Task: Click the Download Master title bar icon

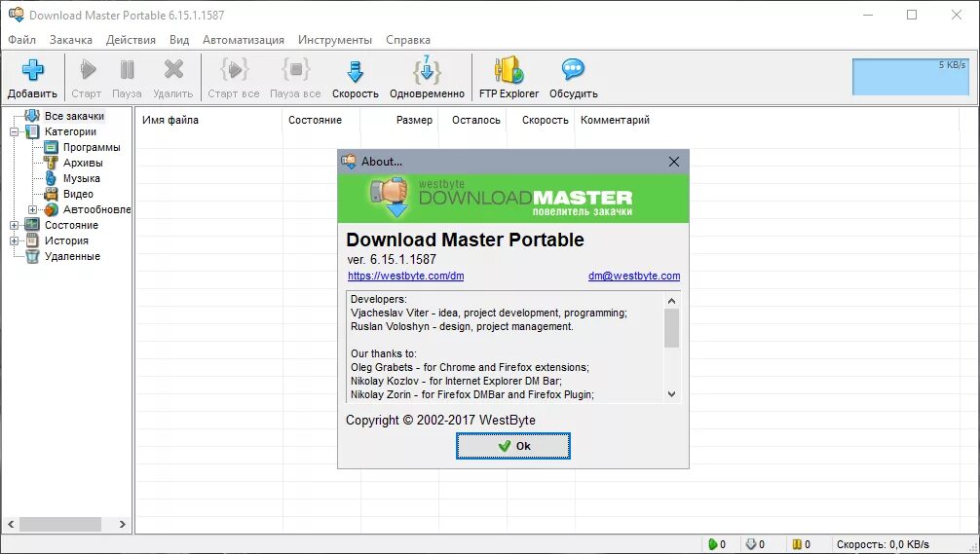Action: pos(17,15)
